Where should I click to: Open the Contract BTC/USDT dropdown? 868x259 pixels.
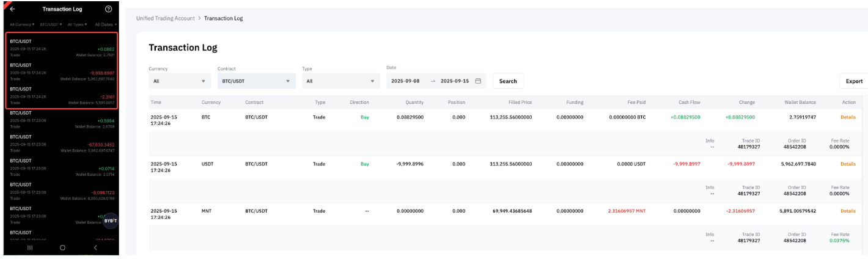tap(256, 81)
